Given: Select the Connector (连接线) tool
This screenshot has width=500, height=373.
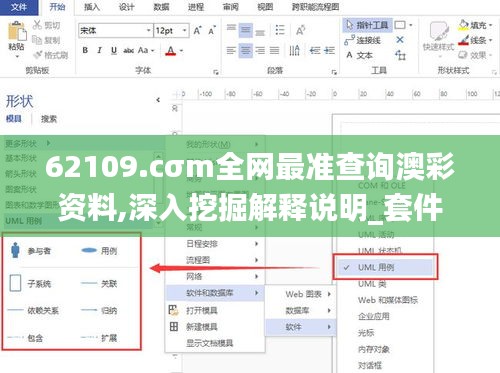Looking at the screenshot, I should 362,40.
